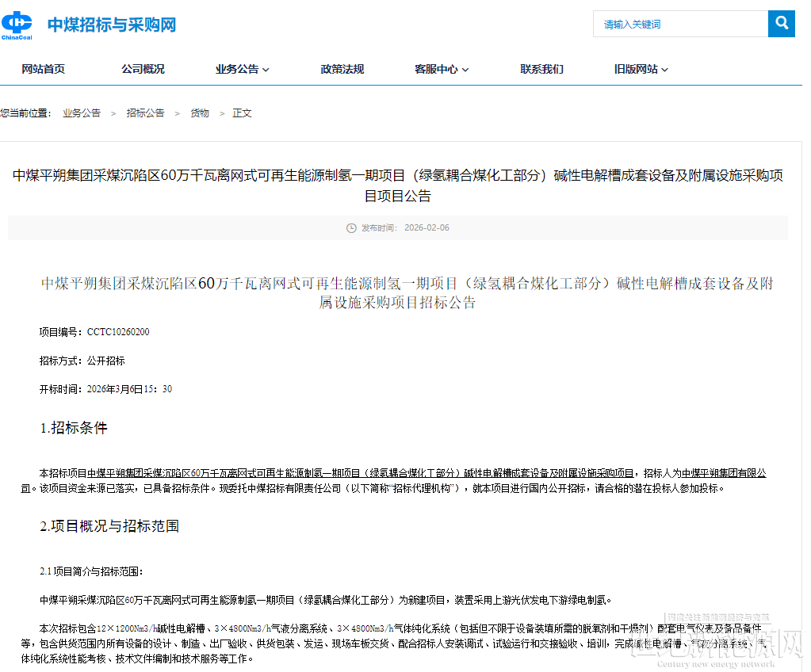Open the 公司概况 menu item
The image size is (811, 672).
pos(143,69)
